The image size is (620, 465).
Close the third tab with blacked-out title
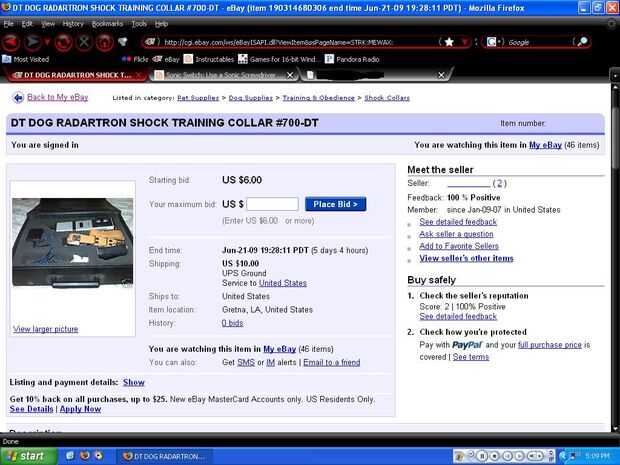pyautogui.click(x=441, y=75)
